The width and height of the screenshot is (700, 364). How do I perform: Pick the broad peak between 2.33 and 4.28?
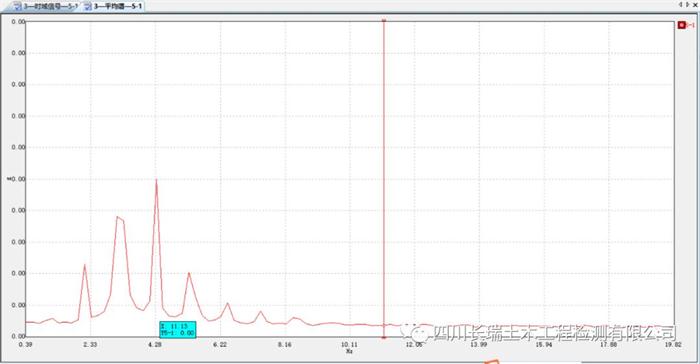tap(120, 218)
